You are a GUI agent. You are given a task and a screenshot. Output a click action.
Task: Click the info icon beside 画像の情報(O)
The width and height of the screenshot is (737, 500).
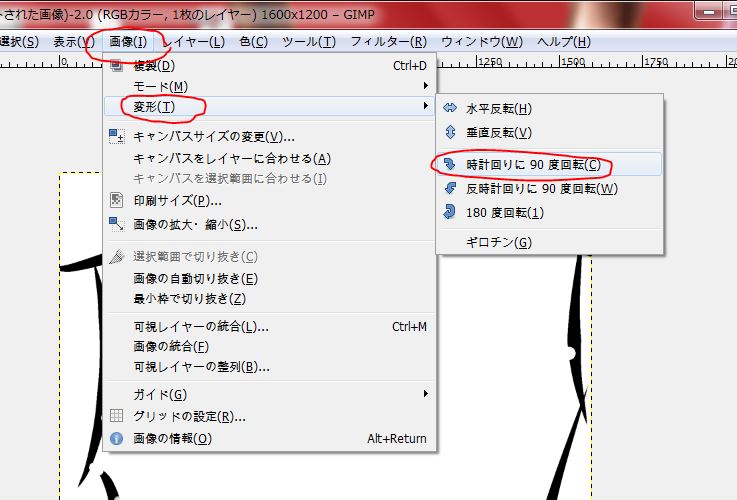[116, 438]
